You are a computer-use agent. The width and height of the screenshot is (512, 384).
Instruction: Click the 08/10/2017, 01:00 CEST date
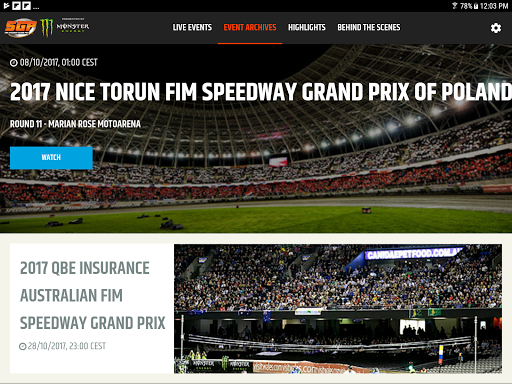coord(58,62)
